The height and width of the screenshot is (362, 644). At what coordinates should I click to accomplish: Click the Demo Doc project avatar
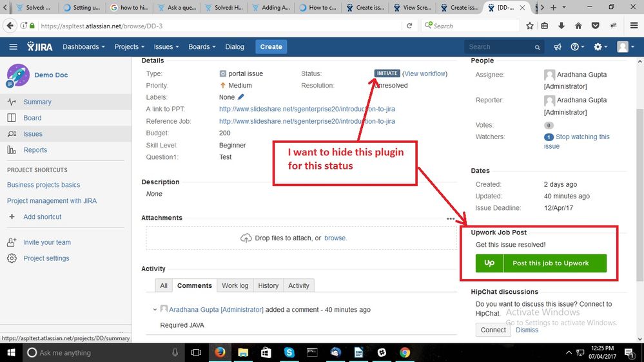tap(18, 75)
